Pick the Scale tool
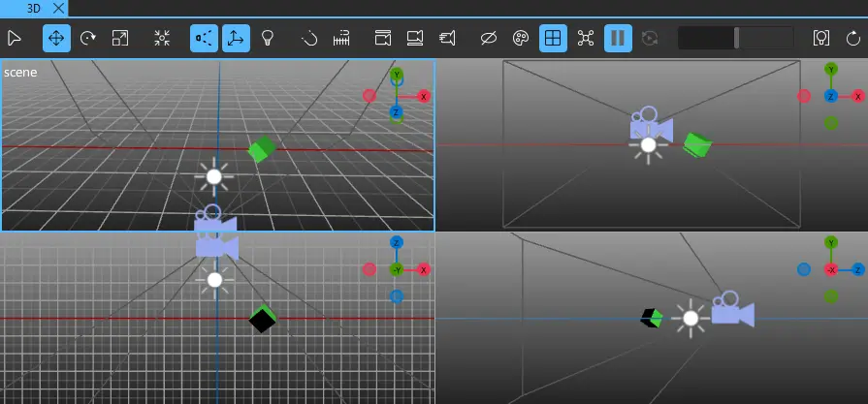Screen dimensions: 868x404 coord(120,39)
